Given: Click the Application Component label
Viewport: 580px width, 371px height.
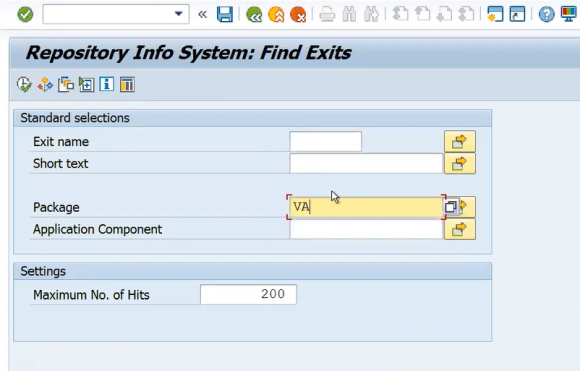Looking at the screenshot, I should point(98,229).
